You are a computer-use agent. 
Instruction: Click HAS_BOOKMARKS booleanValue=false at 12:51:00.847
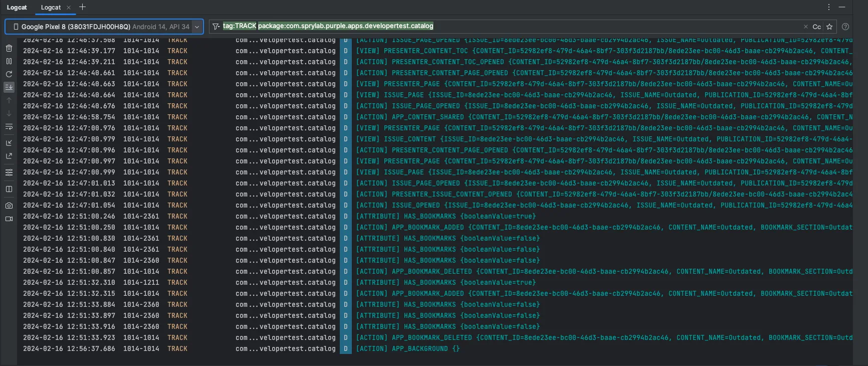pyautogui.click(x=448, y=260)
